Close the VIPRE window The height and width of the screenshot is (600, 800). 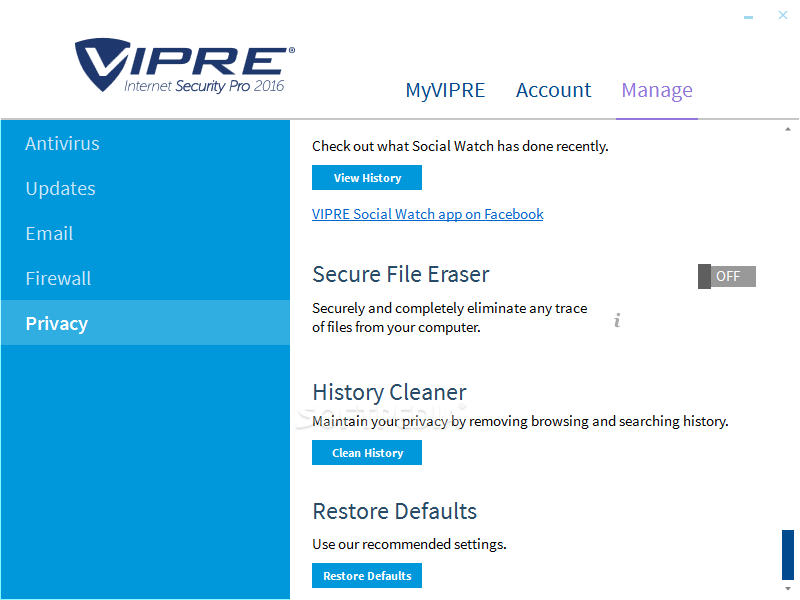coord(783,15)
